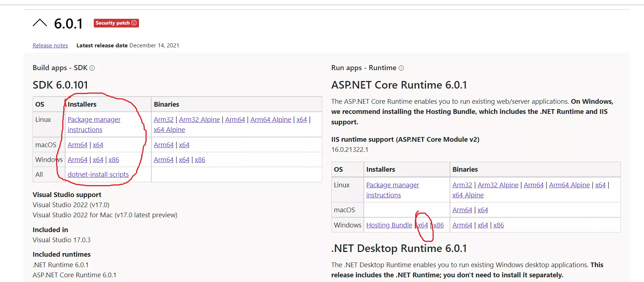Download ASP.NET Runtime macOS Arm64 binaries
The width and height of the screenshot is (644, 282).
pyautogui.click(x=462, y=210)
